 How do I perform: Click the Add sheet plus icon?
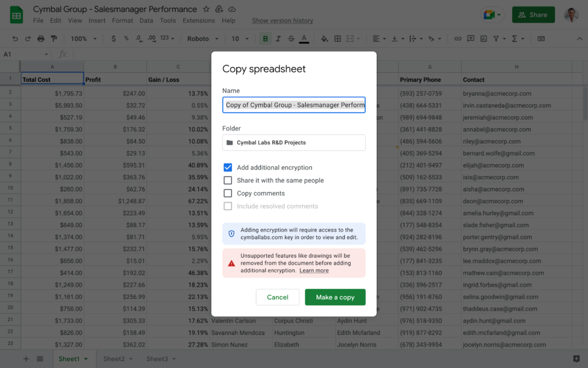coord(26,359)
